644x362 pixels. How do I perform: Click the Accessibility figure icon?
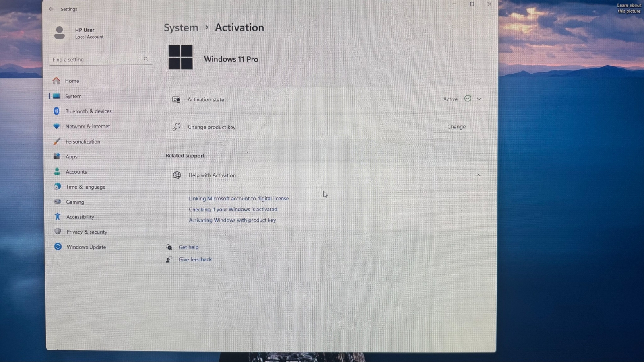pyautogui.click(x=58, y=216)
